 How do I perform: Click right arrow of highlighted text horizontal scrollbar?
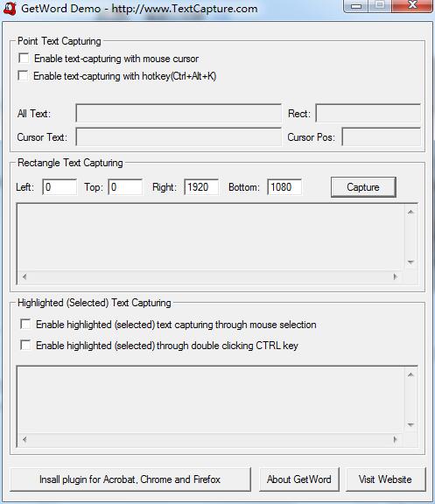click(396, 439)
